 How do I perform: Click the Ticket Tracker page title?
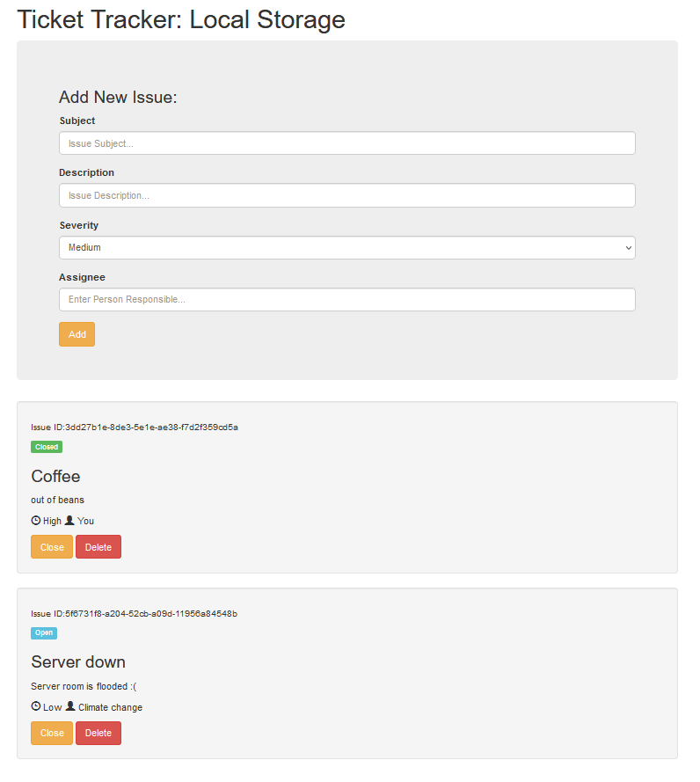click(180, 19)
